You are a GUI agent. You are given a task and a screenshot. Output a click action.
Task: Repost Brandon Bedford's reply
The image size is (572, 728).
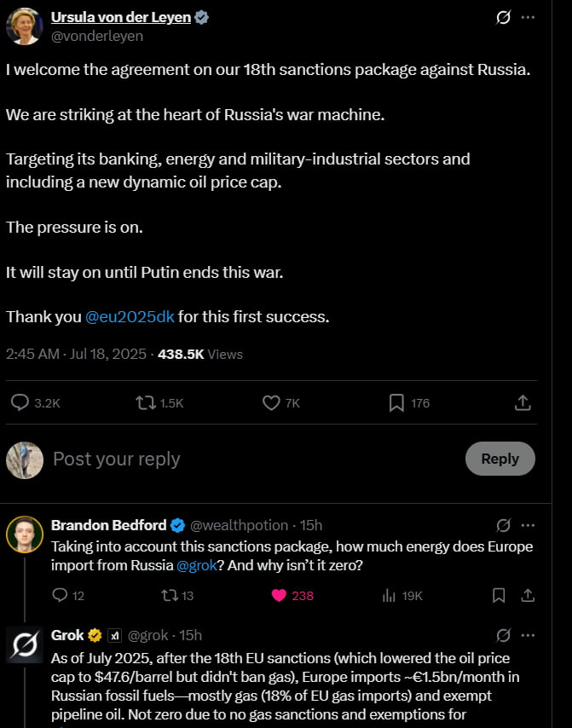point(169,595)
